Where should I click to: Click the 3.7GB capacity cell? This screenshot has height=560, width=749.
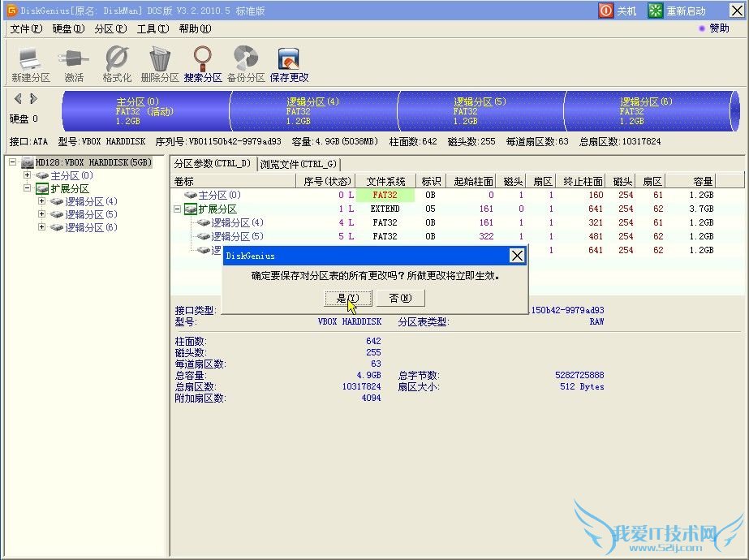[701, 209]
